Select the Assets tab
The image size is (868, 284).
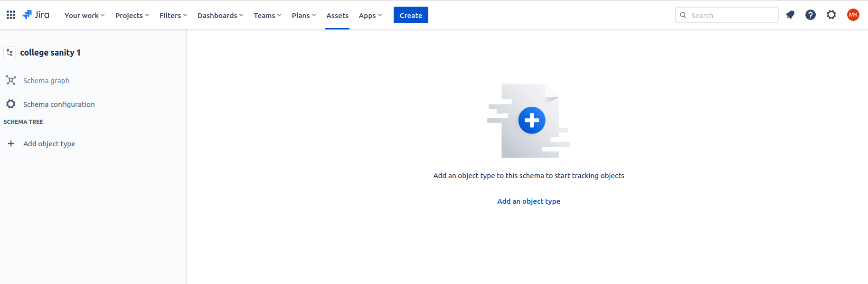[x=337, y=15]
